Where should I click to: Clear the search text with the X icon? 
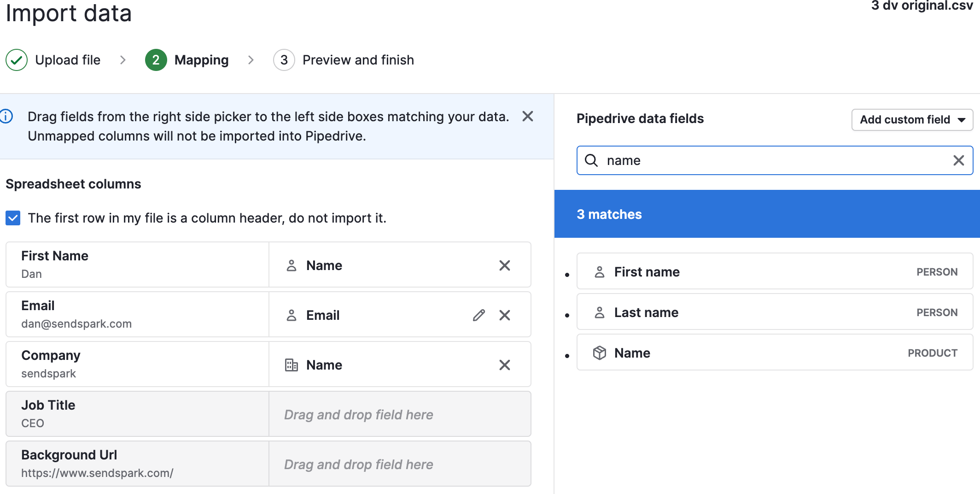tap(959, 160)
